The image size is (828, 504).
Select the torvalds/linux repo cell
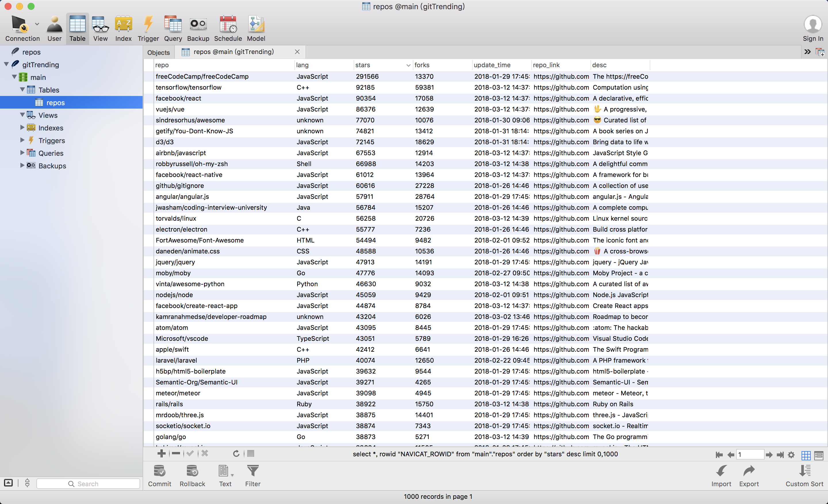pos(224,218)
